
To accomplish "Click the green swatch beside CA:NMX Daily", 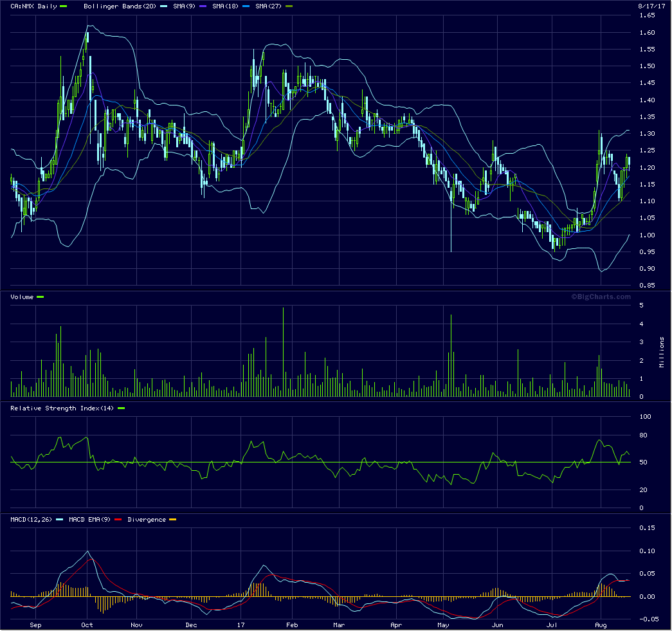I will [x=64, y=6].
